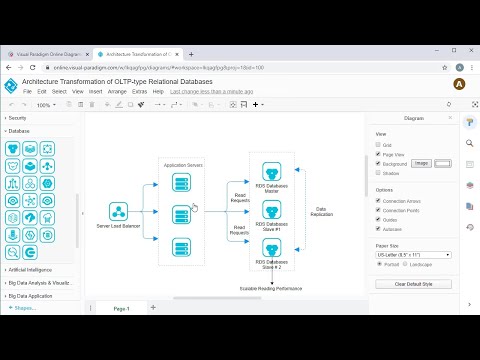
Task: Click the background color swatch
Action: point(443,163)
